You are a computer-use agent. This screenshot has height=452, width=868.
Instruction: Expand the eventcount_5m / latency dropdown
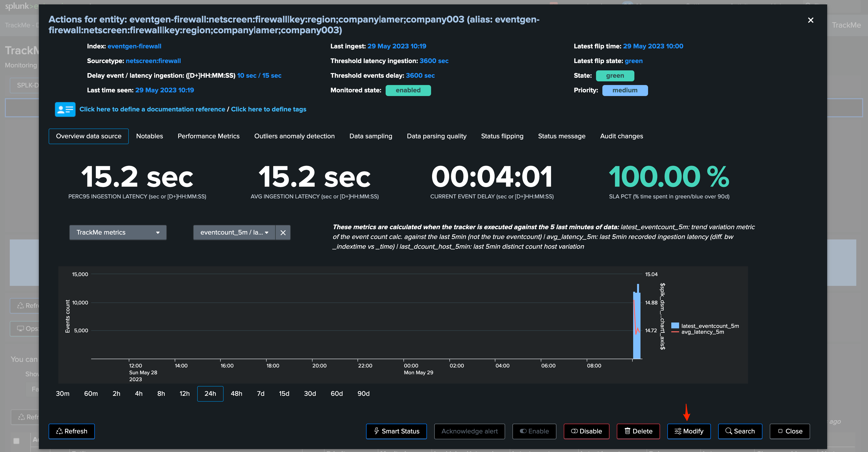click(x=234, y=232)
